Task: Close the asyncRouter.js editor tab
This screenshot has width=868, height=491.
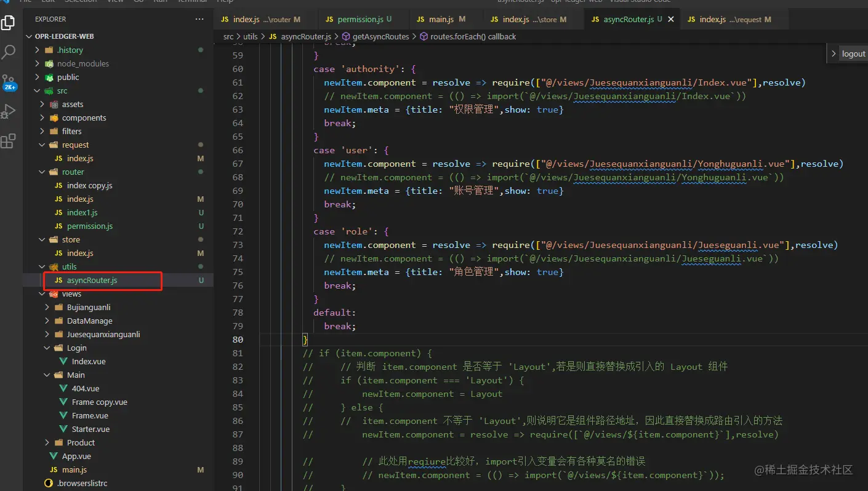Action: pyautogui.click(x=671, y=20)
